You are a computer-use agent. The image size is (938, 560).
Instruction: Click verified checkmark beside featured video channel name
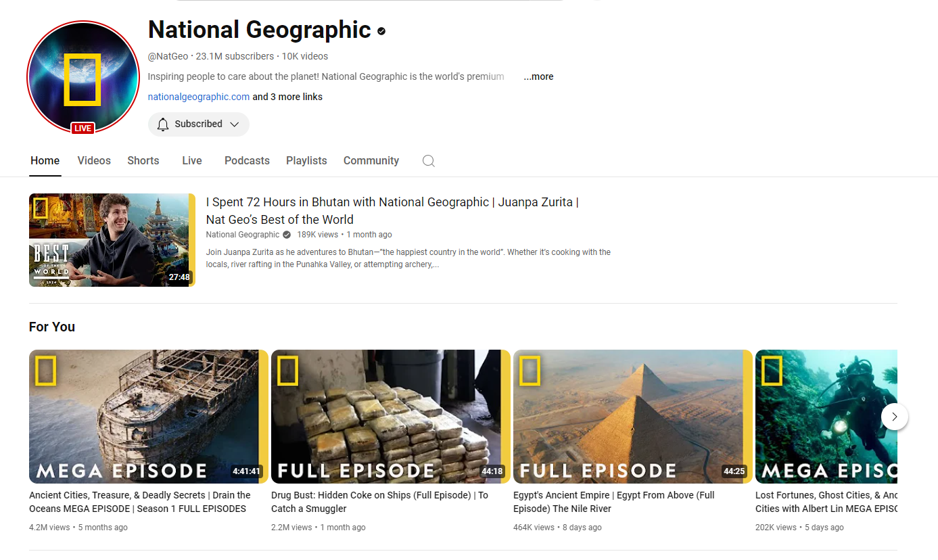pos(287,235)
